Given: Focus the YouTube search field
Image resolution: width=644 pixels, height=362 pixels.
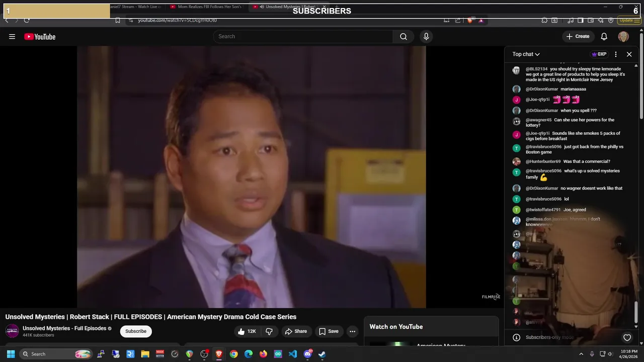Looking at the screenshot, I should pyautogui.click(x=303, y=36).
